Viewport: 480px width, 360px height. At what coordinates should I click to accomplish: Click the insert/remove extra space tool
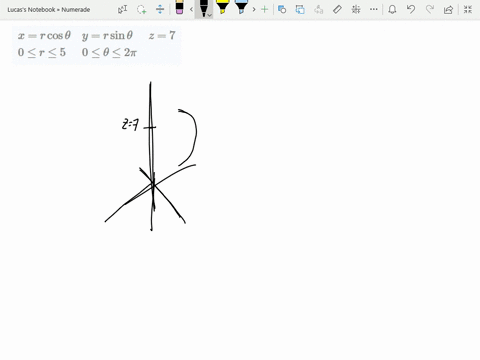point(160,9)
